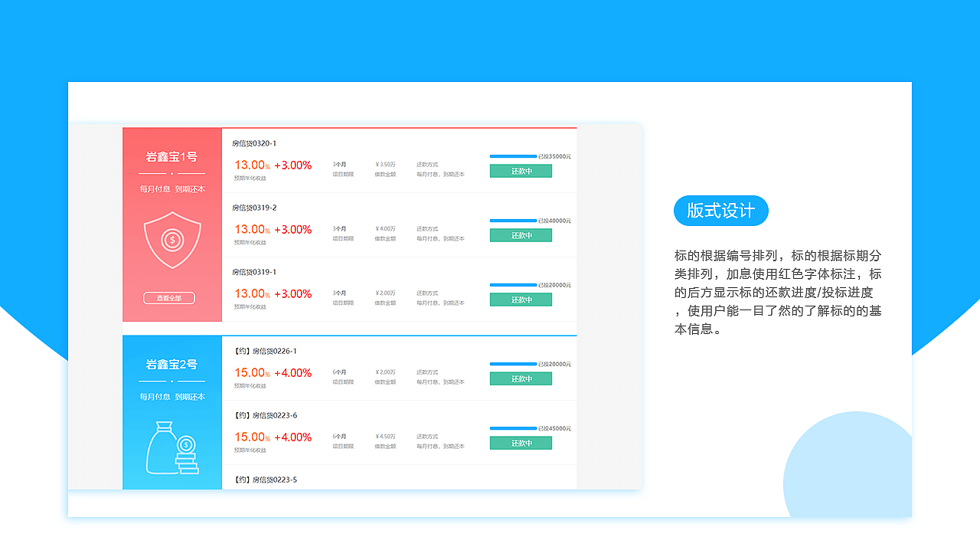The width and height of the screenshot is (980, 560).
Task: Click ¥2.00万 amount of 房信贷0319-1
Action: 385,293
